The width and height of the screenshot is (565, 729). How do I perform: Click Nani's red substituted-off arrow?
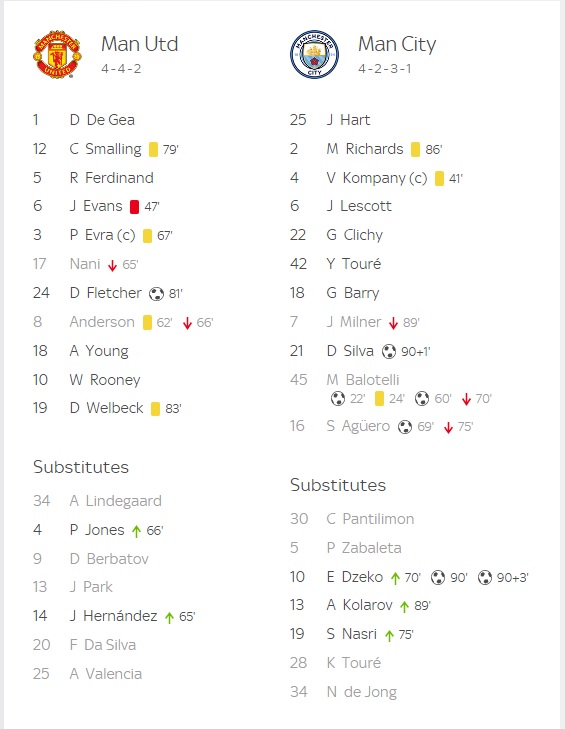point(112,265)
